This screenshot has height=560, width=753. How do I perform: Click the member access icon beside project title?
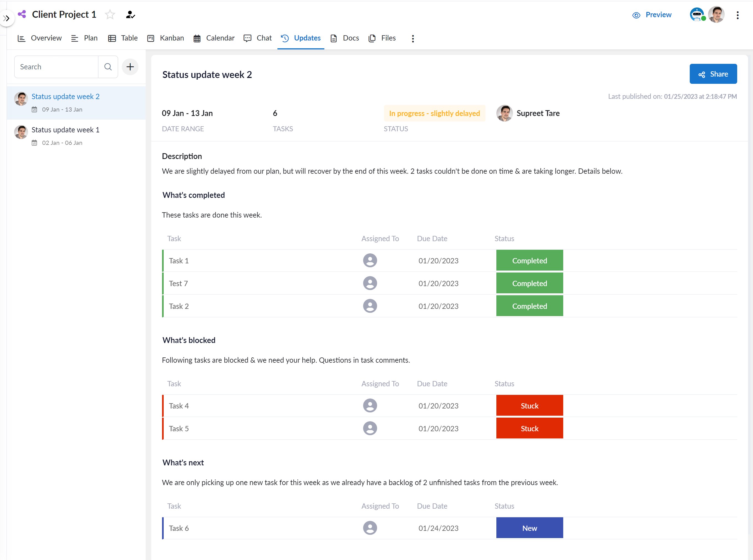[x=130, y=15]
